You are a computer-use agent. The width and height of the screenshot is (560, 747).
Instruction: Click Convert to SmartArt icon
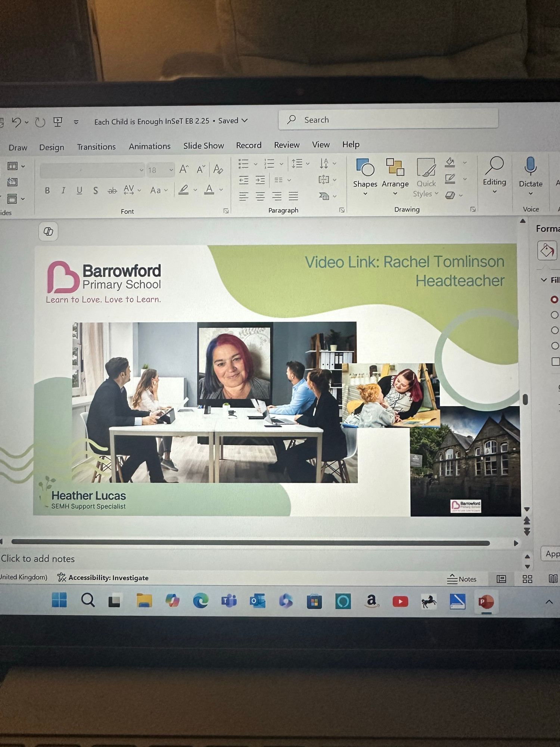pos(324,195)
